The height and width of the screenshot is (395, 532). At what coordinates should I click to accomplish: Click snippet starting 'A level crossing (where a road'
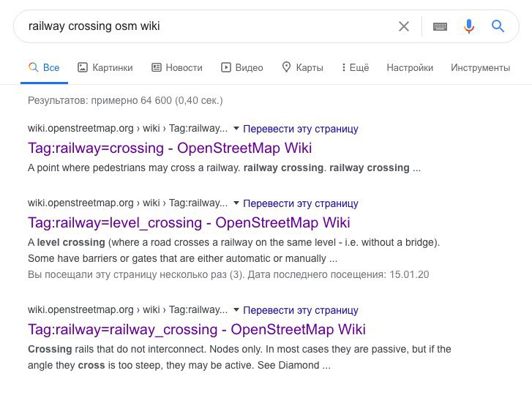233,251
